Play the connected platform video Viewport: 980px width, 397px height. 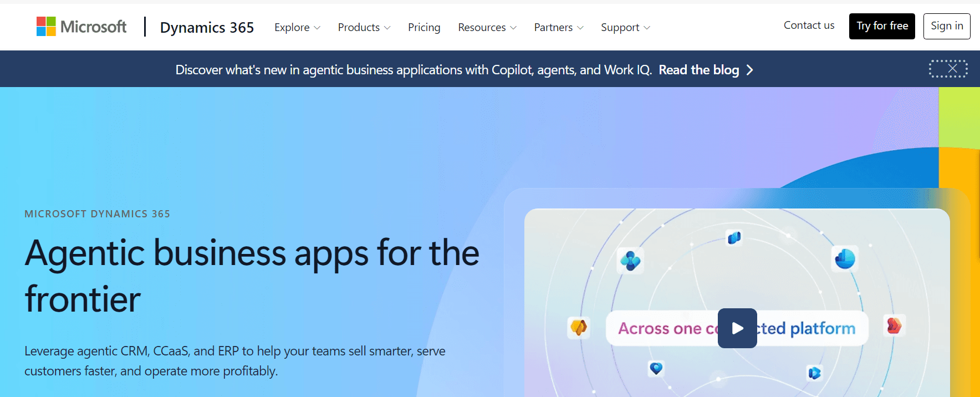[737, 328]
